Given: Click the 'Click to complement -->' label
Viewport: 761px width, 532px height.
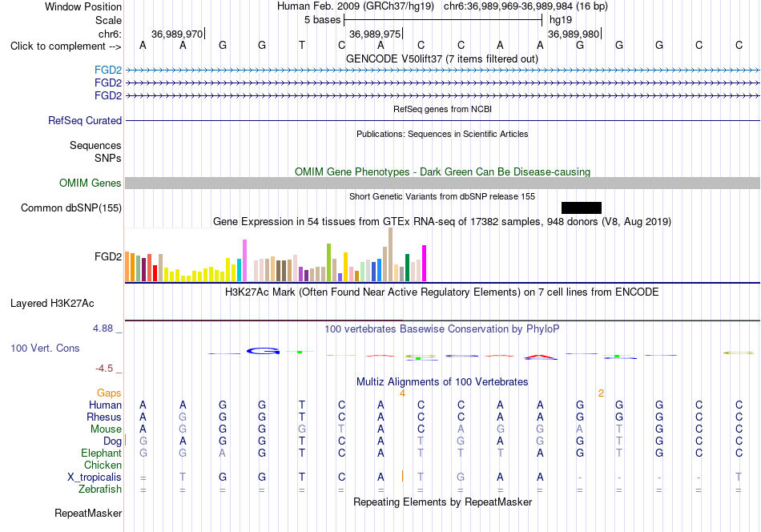Looking at the screenshot, I should click(x=66, y=46).
